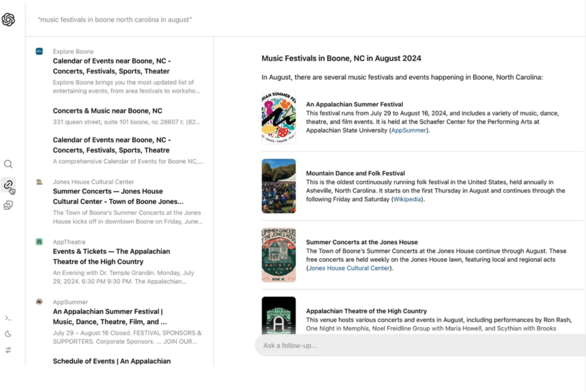Click the snippet "A comprehensive Calendar of Events for Boone"
Image resolution: width=586 pixels, height=392 pixels.
128,161
